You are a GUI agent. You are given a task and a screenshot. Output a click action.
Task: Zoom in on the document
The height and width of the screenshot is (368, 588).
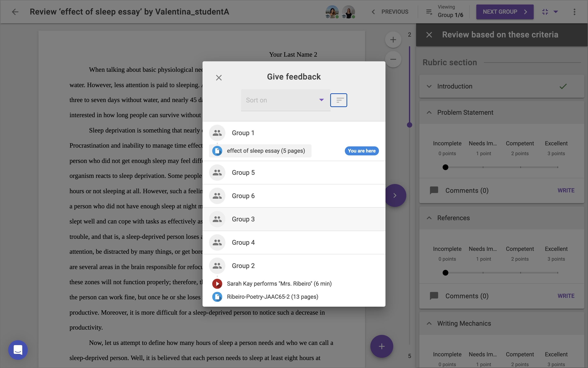pos(393,40)
